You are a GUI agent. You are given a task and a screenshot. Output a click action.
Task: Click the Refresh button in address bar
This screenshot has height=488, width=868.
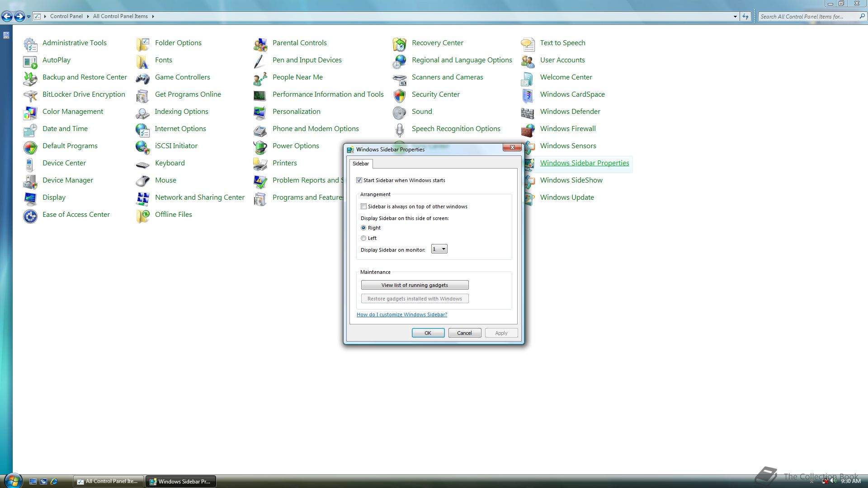tap(745, 16)
